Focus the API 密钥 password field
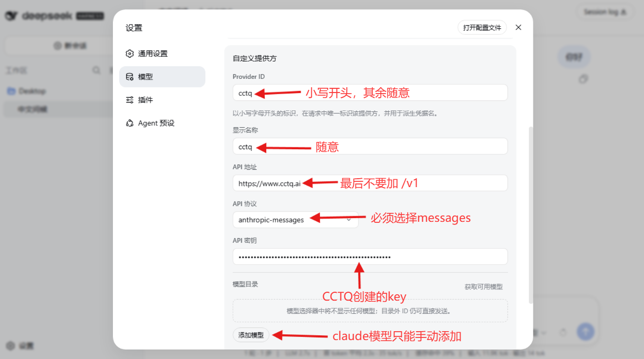644x359 pixels. 370,257
